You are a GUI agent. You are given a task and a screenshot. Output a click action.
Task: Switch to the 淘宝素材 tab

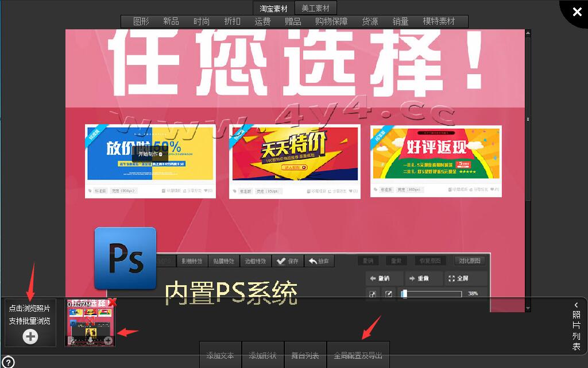[x=273, y=8]
